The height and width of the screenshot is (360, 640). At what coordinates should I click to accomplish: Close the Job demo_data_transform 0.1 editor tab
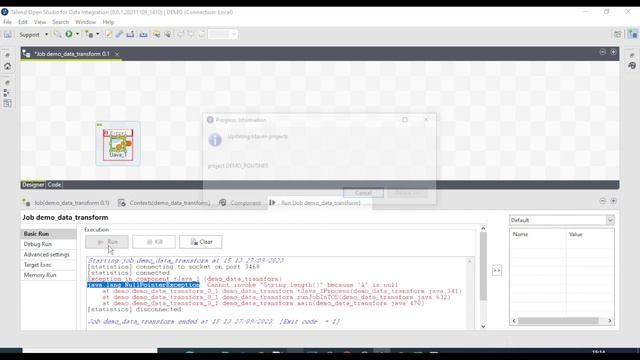point(117,54)
